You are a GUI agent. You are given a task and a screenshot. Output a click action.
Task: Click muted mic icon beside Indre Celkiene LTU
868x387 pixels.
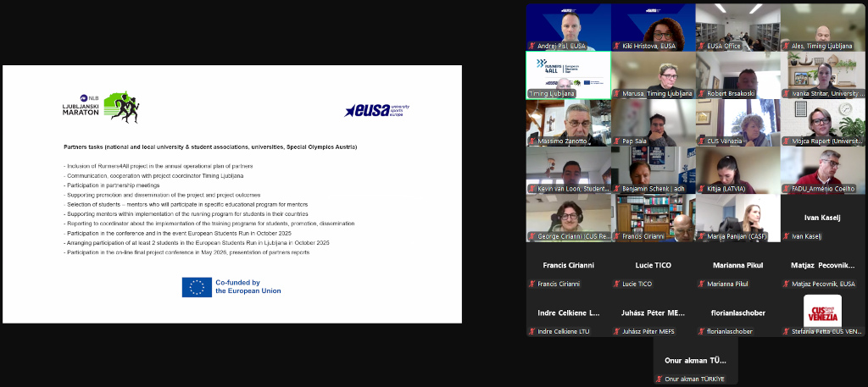(532, 331)
